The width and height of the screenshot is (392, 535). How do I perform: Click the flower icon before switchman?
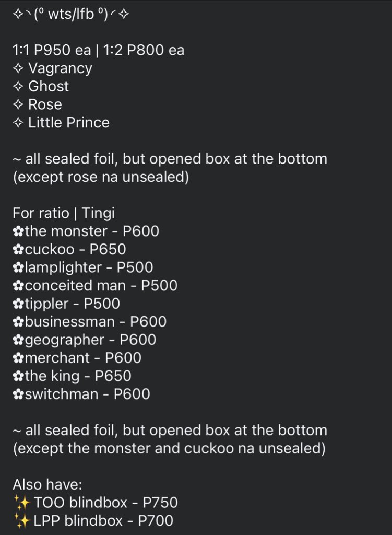[x=18, y=394]
